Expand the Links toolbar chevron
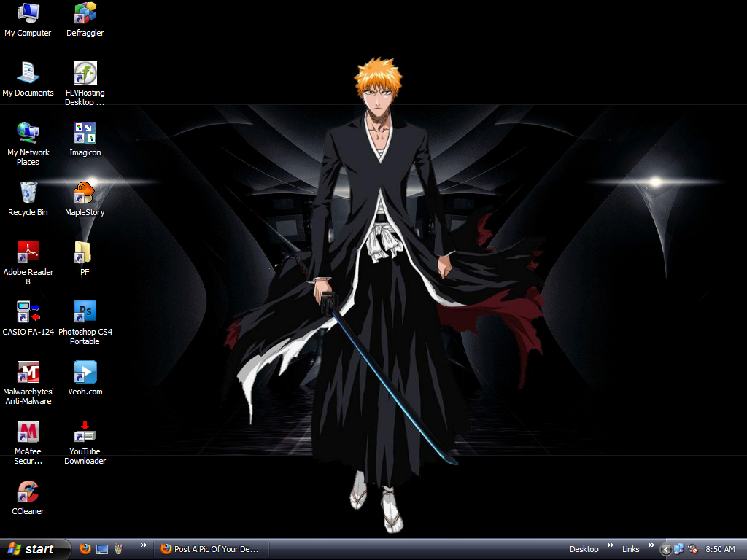 coord(651,545)
